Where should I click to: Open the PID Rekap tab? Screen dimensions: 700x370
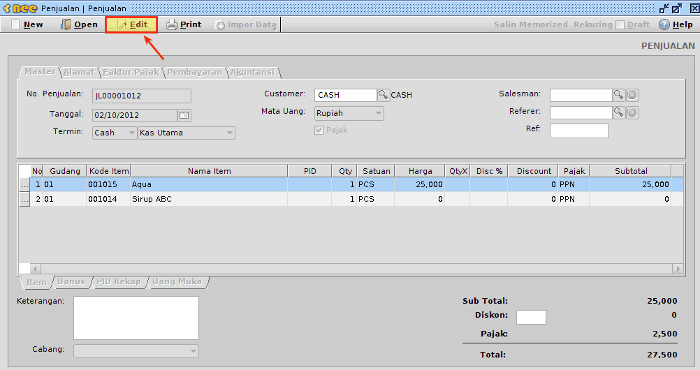coord(118,282)
